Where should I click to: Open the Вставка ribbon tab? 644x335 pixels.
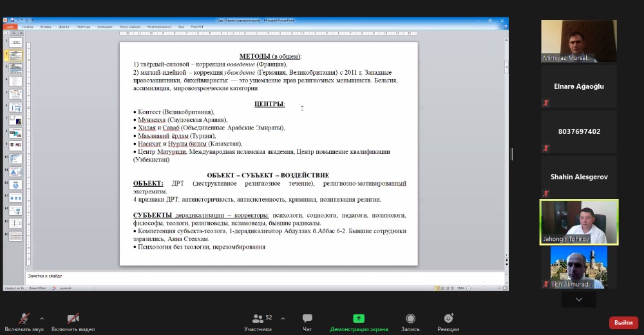46,26
